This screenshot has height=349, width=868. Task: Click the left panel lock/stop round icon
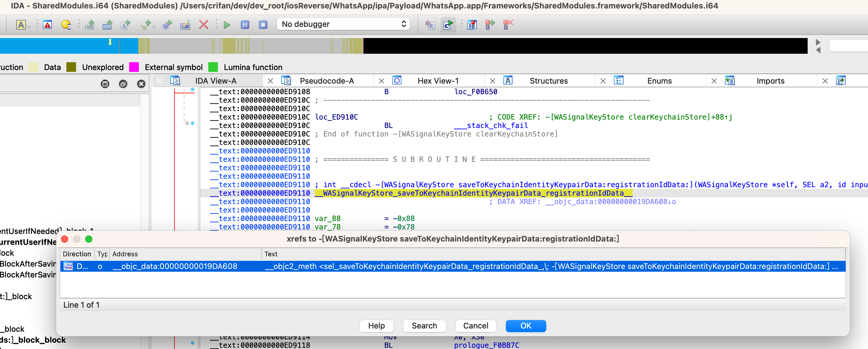[x=105, y=84]
